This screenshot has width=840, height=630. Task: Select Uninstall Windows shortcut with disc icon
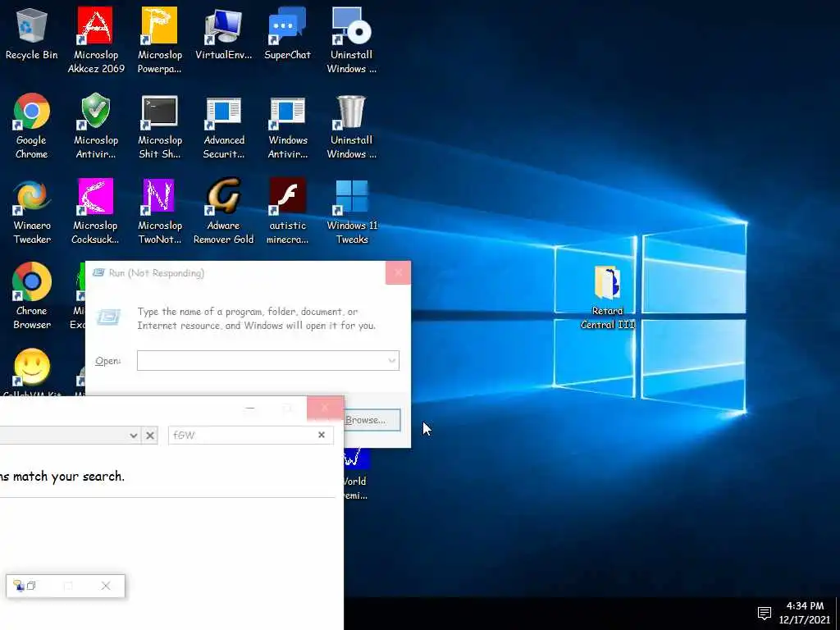(x=351, y=40)
